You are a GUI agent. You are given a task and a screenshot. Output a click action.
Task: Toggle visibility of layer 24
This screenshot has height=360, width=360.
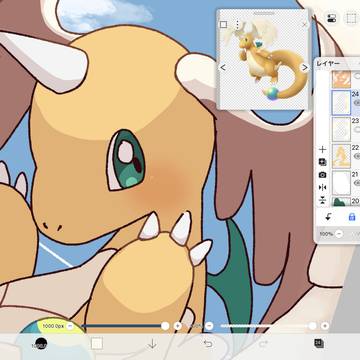[357, 102]
